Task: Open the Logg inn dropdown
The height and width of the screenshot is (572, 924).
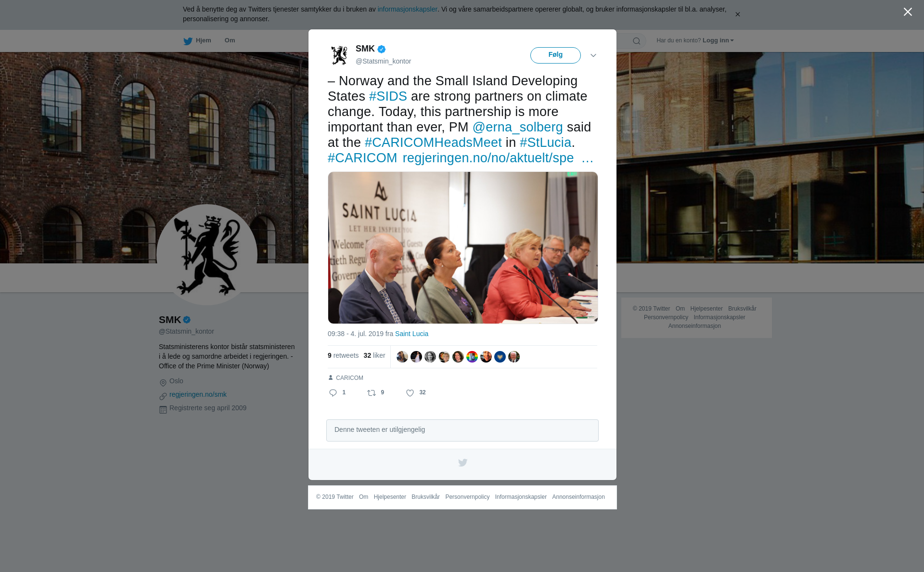Action: coord(718,40)
